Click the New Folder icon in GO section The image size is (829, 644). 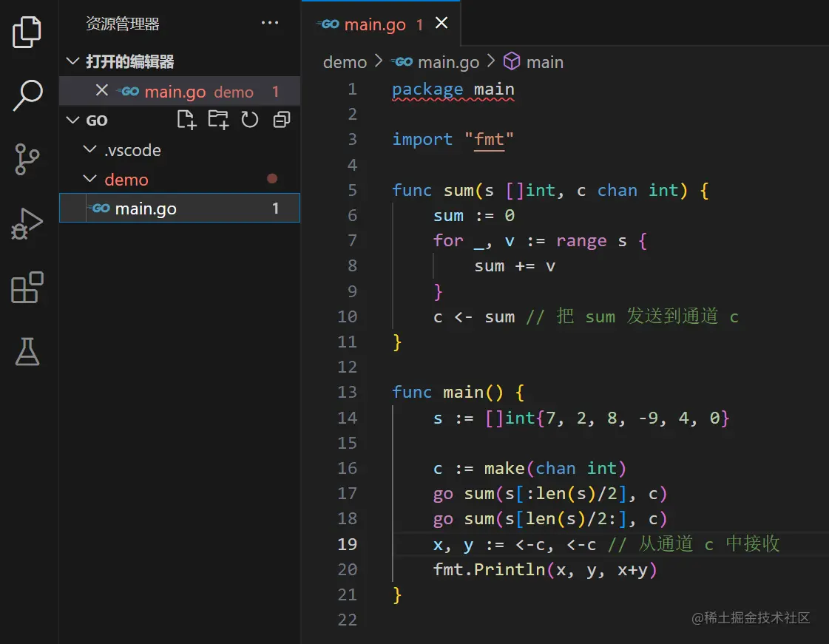pos(218,120)
